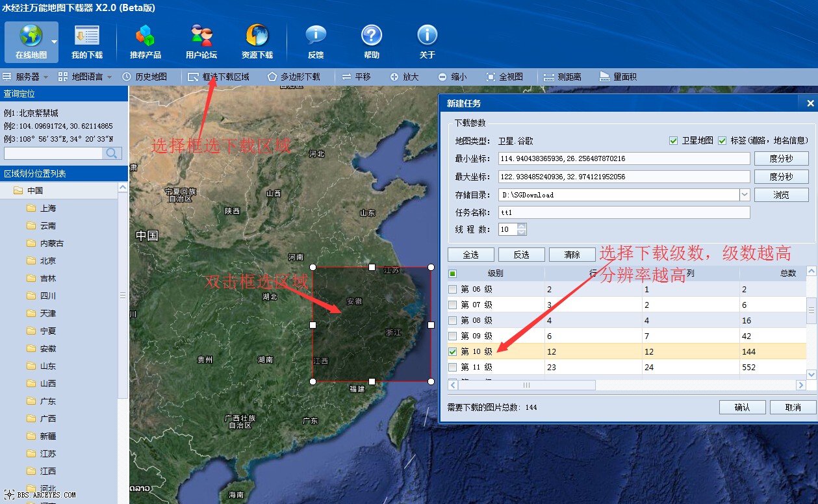Activate the 平移 pan tool
This screenshot has height=504, width=818.
(356, 77)
